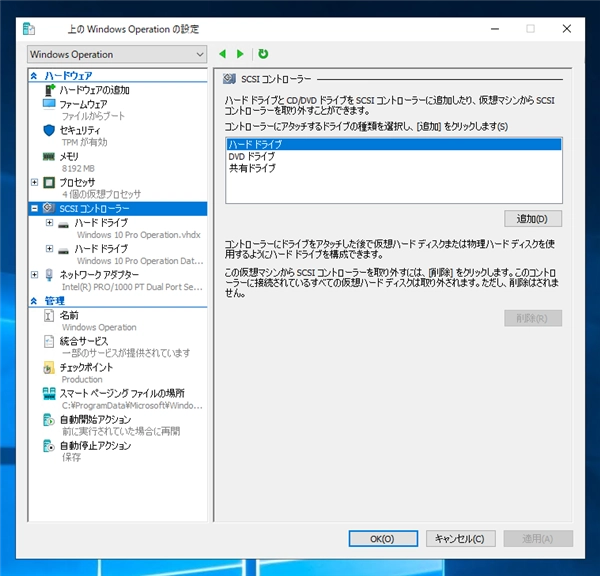Click the ネットワーク アダプター icon
The image size is (600, 576).
[49, 275]
